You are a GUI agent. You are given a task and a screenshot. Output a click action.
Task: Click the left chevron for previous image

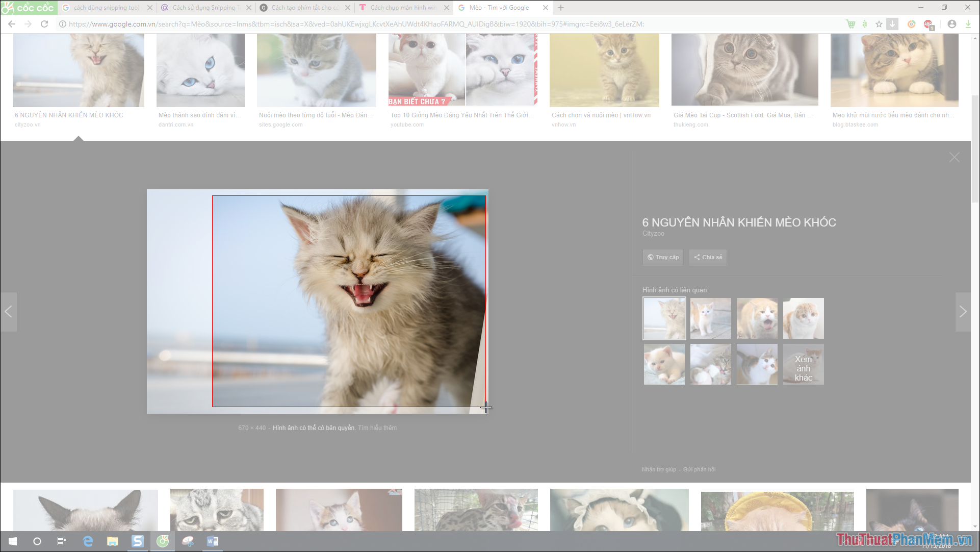click(9, 312)
